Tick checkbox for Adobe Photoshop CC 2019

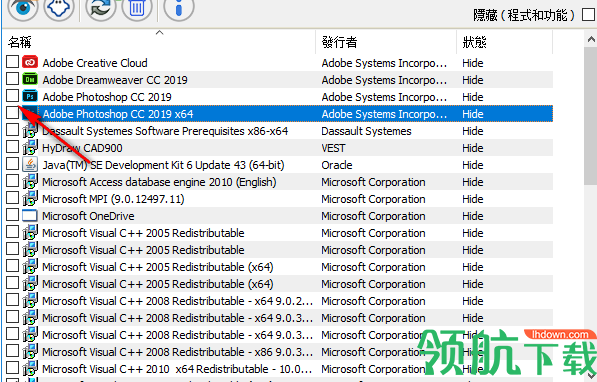[13, 96]
